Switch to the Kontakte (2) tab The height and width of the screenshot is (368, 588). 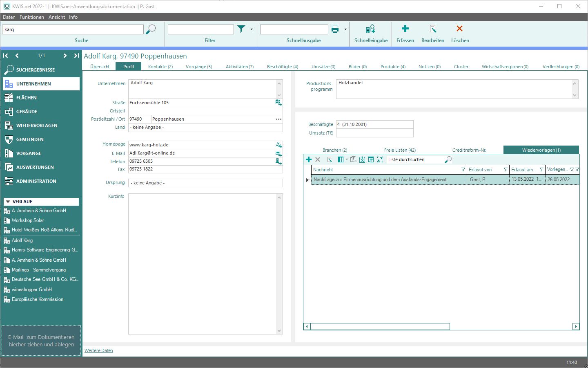[160, 67]
